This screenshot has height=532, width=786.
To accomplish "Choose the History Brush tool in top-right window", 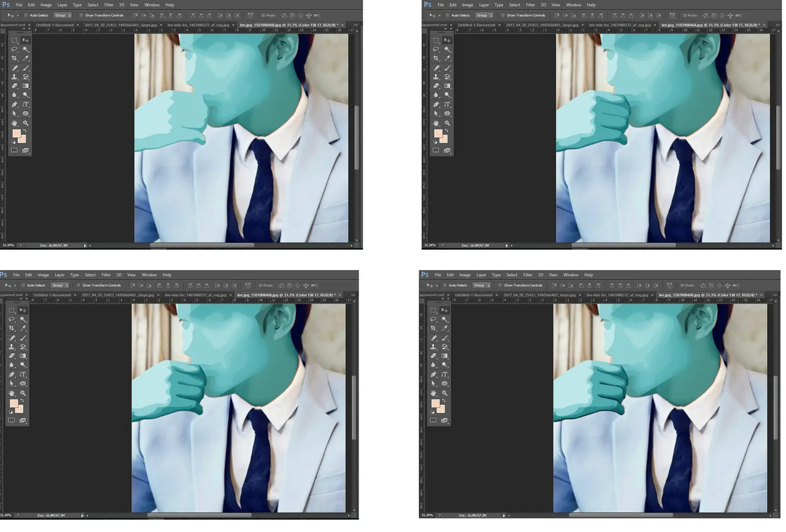I will click(448, 77).
